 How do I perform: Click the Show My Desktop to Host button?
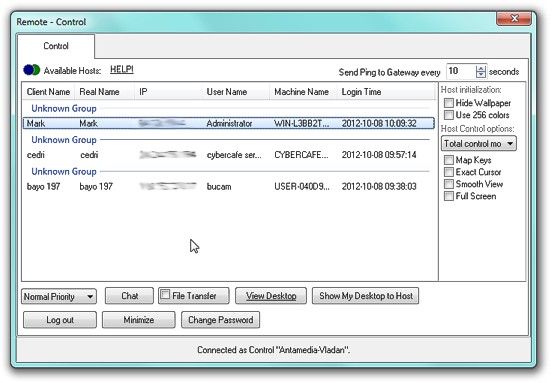point(366,296)
